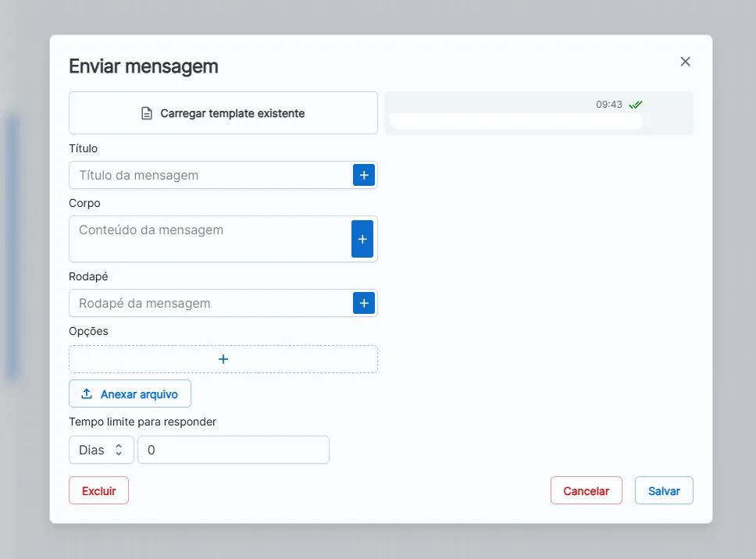
Task: Click the message preview bubble
Action: pos(516,121)
